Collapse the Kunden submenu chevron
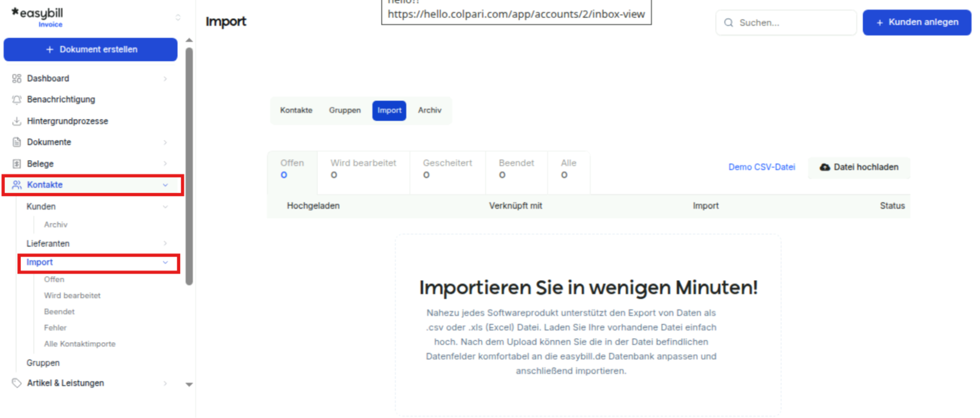The image size is (980, 418). (165, 207)
